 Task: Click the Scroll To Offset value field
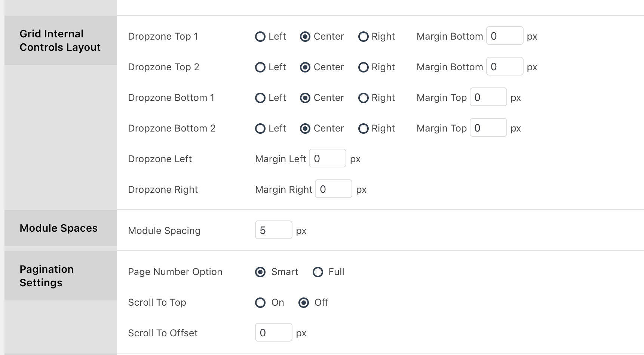point(273,332)
